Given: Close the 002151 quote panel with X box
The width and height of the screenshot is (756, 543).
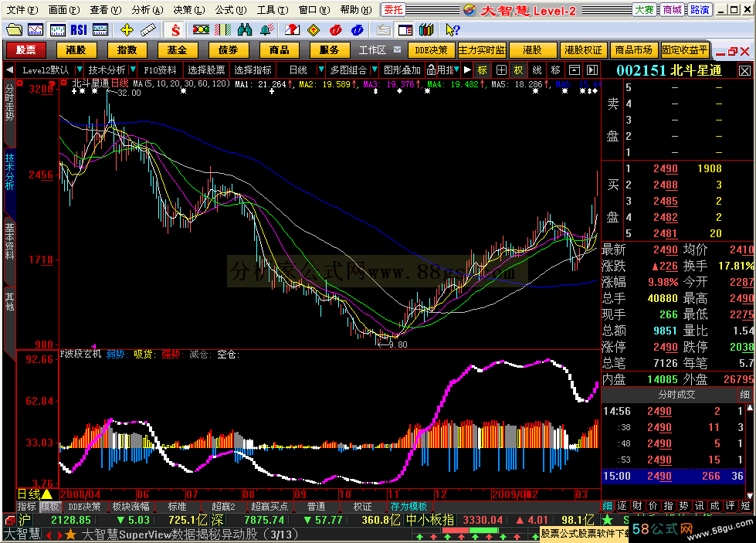Looking at the screenshot, I should 744,71.
